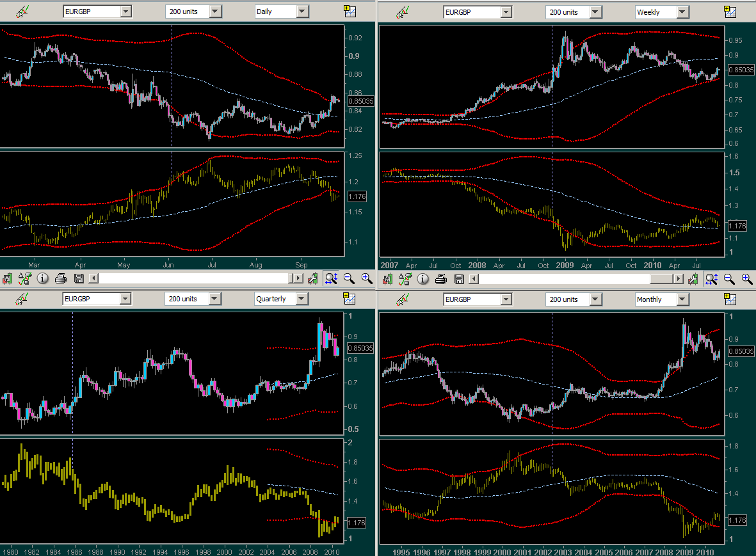The height and width of the screenshot is (556, 756).
Task: Click the 1.176 price label on the Daily lower chart
Action: (x=357, y=196)
